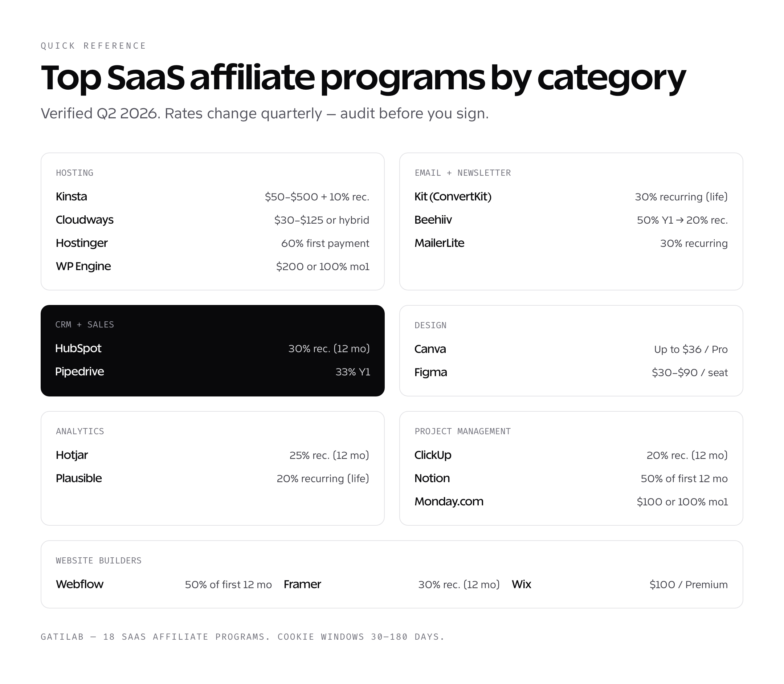This screenshot has width=784, height=684.
Task: Click the '$200 or 100% mo1' rate
Action: click(x=323, y=267)
